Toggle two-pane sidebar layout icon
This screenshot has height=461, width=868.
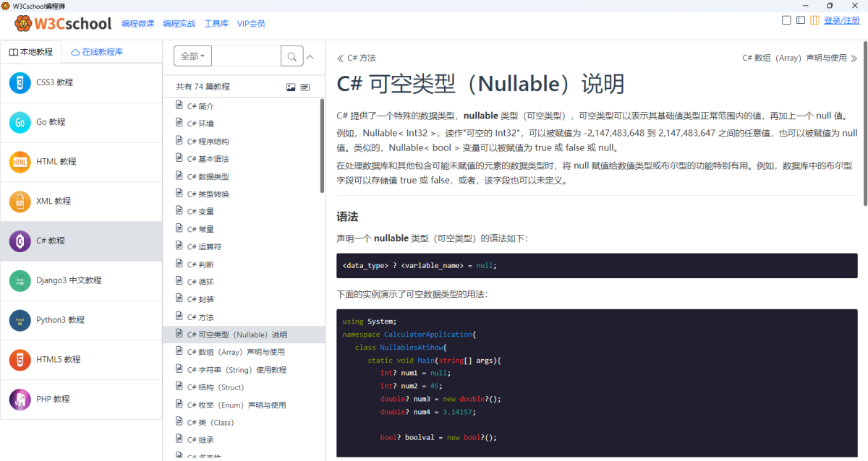click(x=801, y=20)
